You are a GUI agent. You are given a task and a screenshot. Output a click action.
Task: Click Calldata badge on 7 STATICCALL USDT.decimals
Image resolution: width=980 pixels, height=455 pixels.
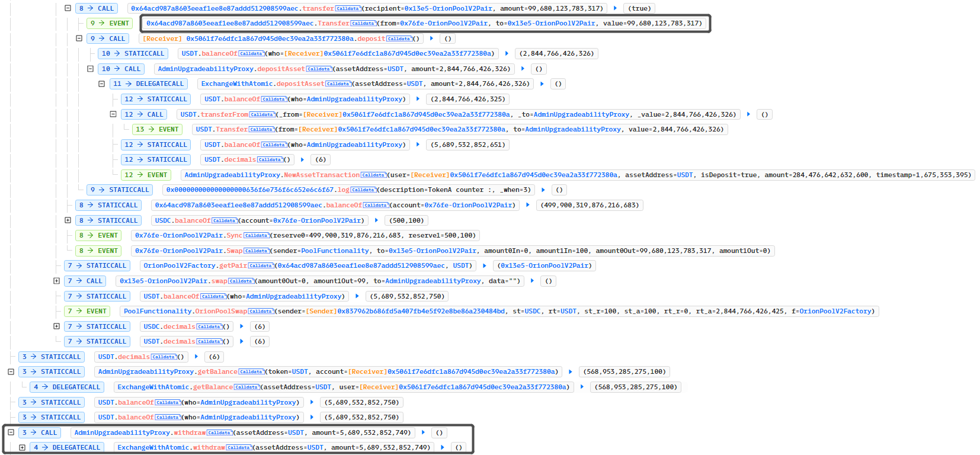[209, 342]
